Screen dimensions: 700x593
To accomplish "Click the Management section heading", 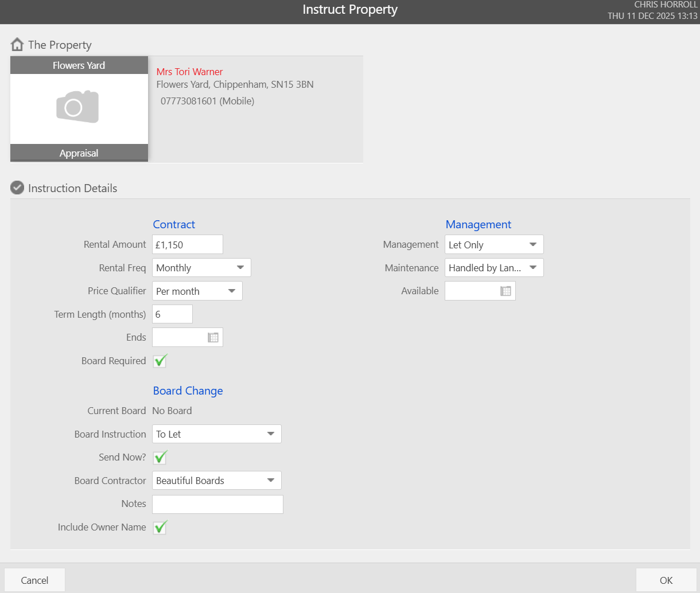I will point(479,224).
